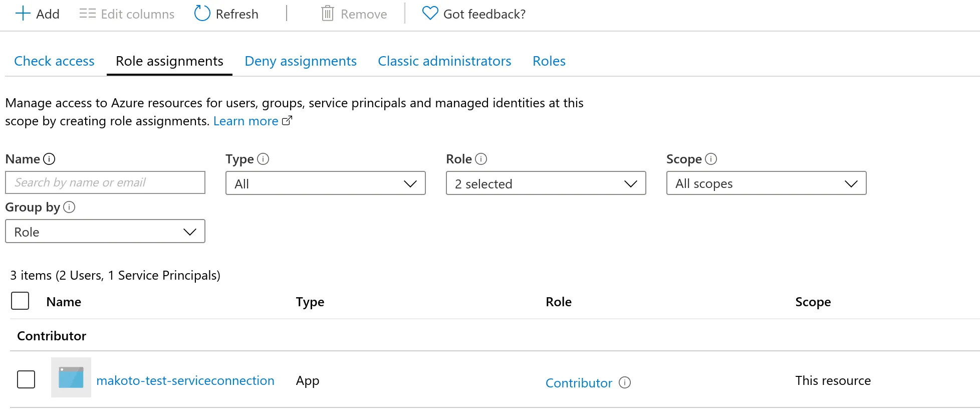Open the makoto-test-serviceconnection link
Screen dimensions: 980x416
pos(185,380)
